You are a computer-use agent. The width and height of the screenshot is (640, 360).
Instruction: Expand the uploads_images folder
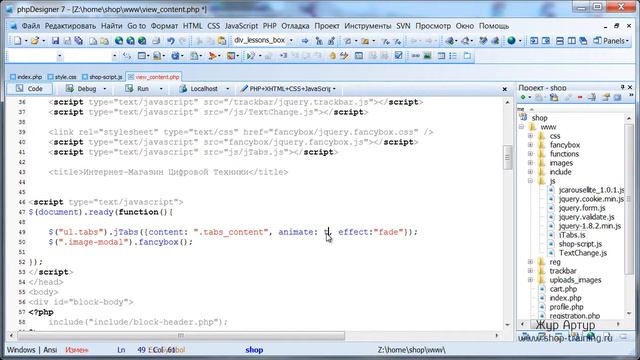coord(530,280)
